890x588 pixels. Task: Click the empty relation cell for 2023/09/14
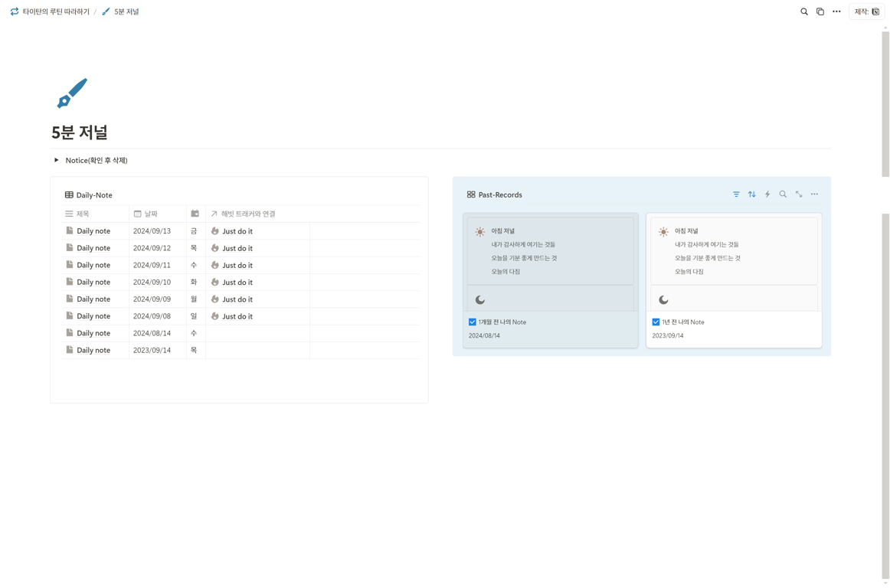coord(257,350)
